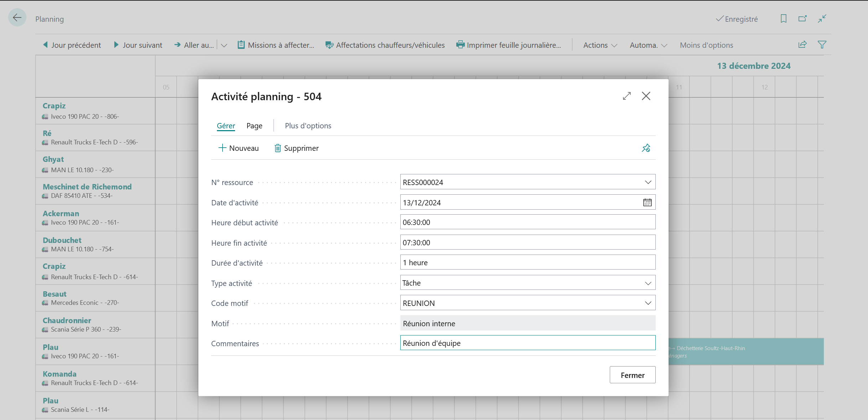This screenshot has height=420, width=868.
Task: Click Plus d'options in the dialog
Action: [x=308, y=126]
